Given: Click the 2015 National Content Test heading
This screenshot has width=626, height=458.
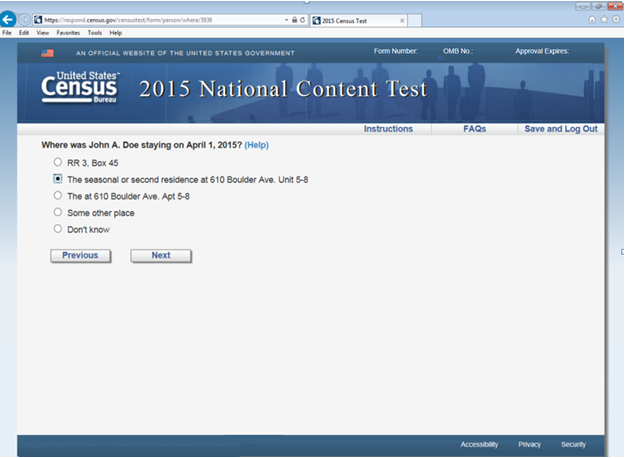Looking at the screenshot, I should tap(283, 89).
